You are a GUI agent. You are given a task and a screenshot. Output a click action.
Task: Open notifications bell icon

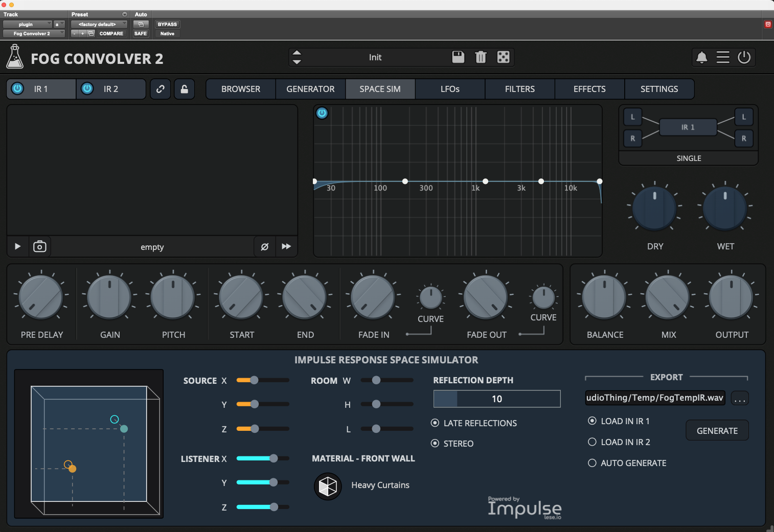pyautogui.click(x=702, y=57)
